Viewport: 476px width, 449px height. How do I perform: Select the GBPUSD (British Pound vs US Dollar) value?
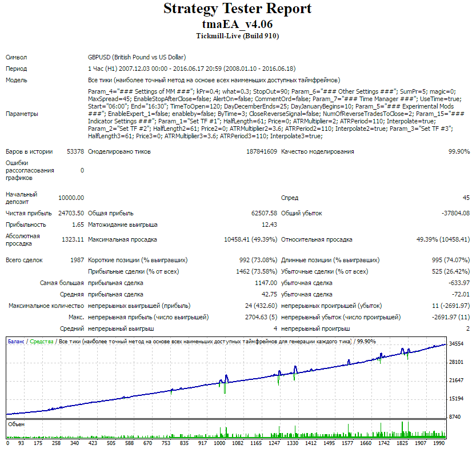pos(137,57)
